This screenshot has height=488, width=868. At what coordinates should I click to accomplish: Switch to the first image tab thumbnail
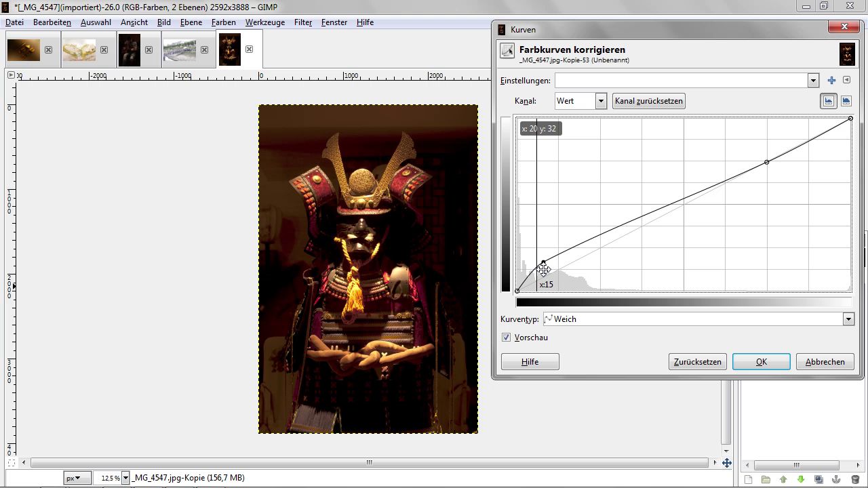[24, 49]
